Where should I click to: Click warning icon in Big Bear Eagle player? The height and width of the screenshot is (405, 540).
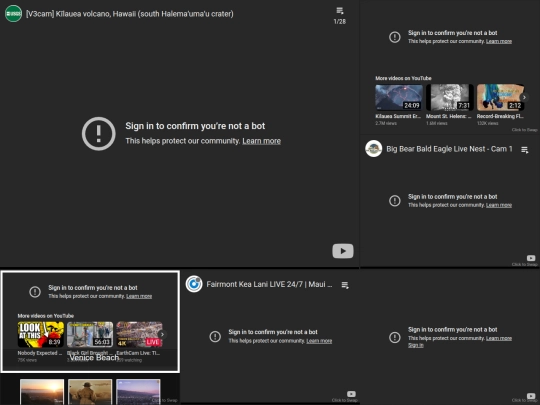pyautogui.click(x=395, y=201)
